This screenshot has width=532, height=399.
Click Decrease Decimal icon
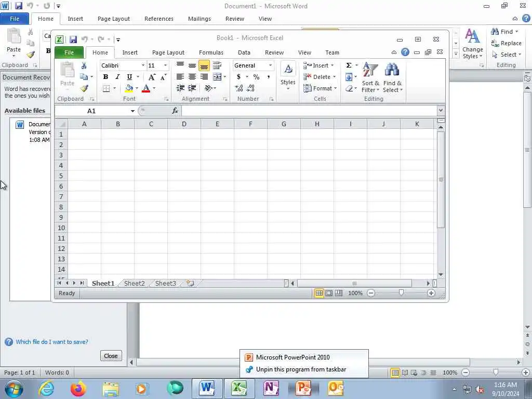[251, 88]
